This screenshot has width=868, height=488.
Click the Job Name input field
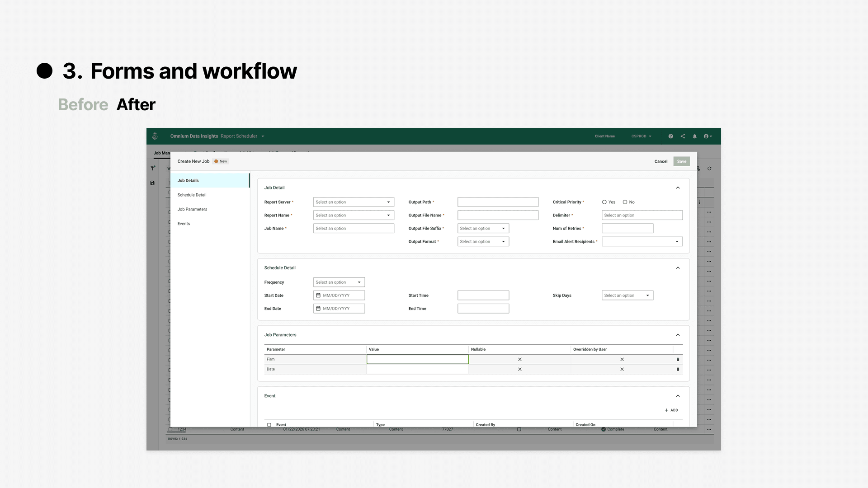point(354,229)
